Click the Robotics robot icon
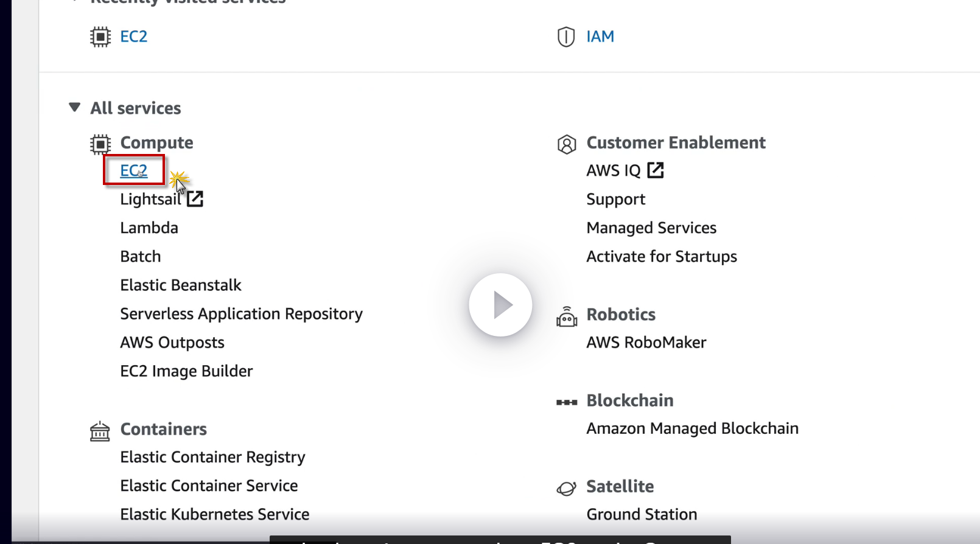Screen dimensions: 980x544 567,316
